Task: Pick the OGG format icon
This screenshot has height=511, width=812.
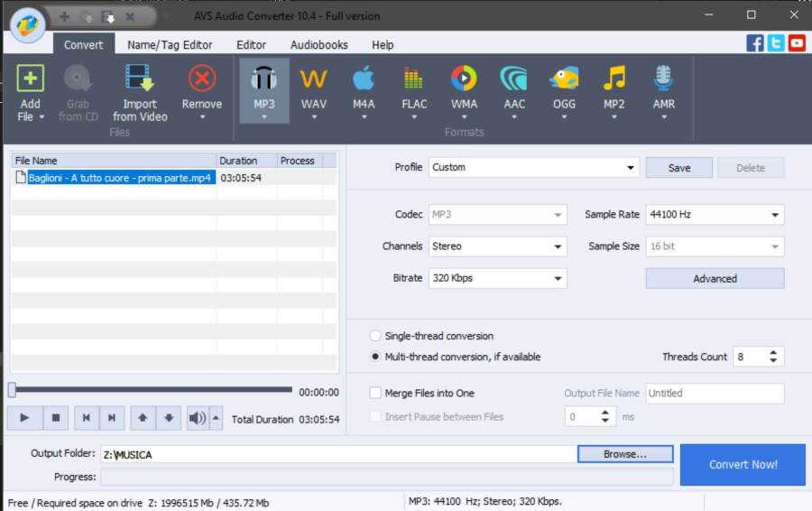Action: click(564, 79)
